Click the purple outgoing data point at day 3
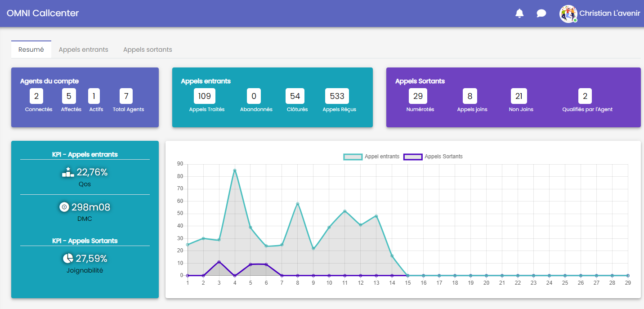The image size is (644, 309). [x=219, y=262]
